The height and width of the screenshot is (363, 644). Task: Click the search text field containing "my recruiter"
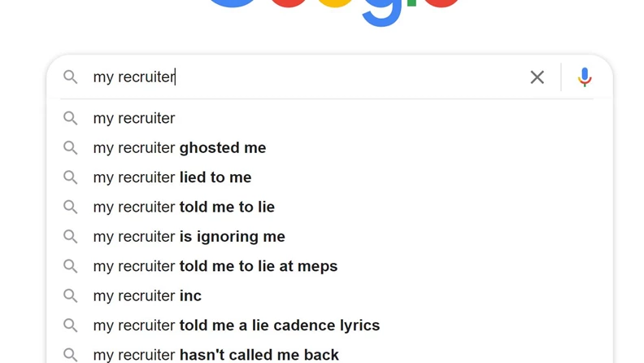tap(309, 77)
